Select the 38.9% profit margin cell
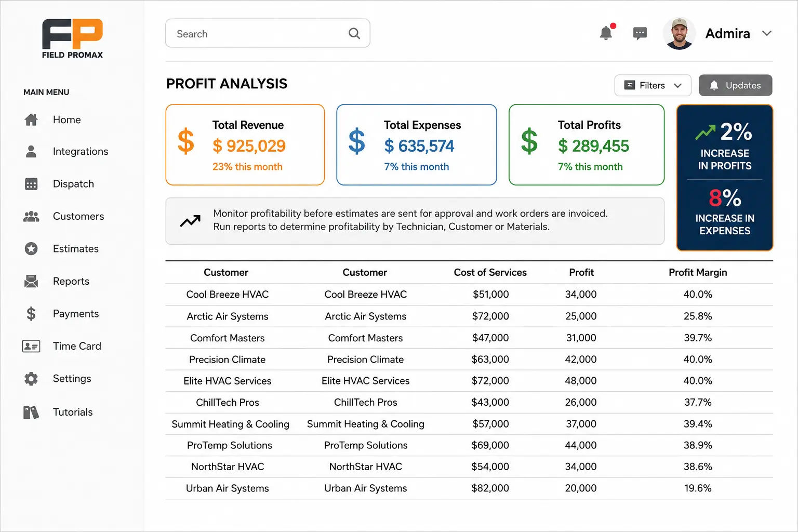This screenshot has width=798, height=532. [698, 445]
